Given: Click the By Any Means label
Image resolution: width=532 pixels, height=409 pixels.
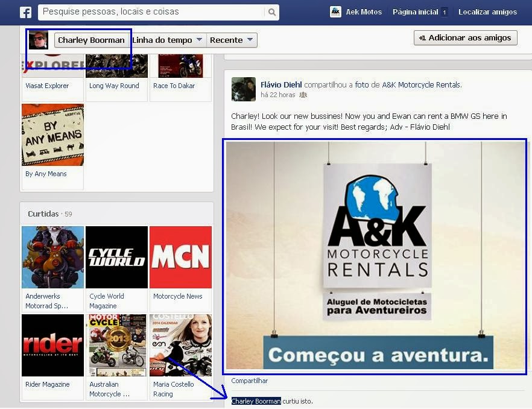Looking at the screenshot, I should 46,174.
